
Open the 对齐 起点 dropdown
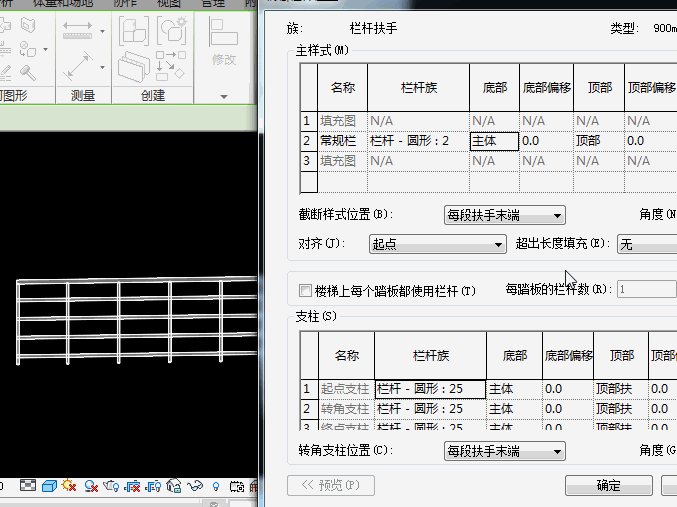coord(438,244)
